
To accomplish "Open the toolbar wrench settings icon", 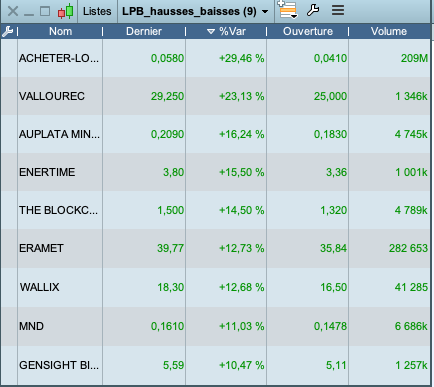I will (313, 10).
